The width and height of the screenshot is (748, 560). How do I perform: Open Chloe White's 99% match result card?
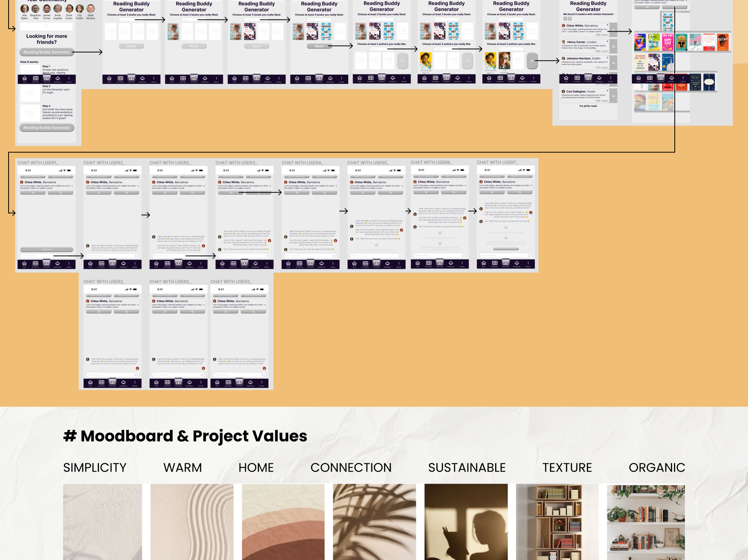[x=584, y=30]
